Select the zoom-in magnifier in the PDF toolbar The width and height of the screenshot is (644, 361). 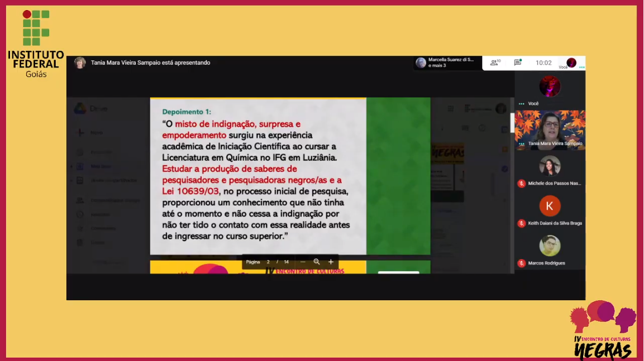pyautogui.click(x=316, y=262)
